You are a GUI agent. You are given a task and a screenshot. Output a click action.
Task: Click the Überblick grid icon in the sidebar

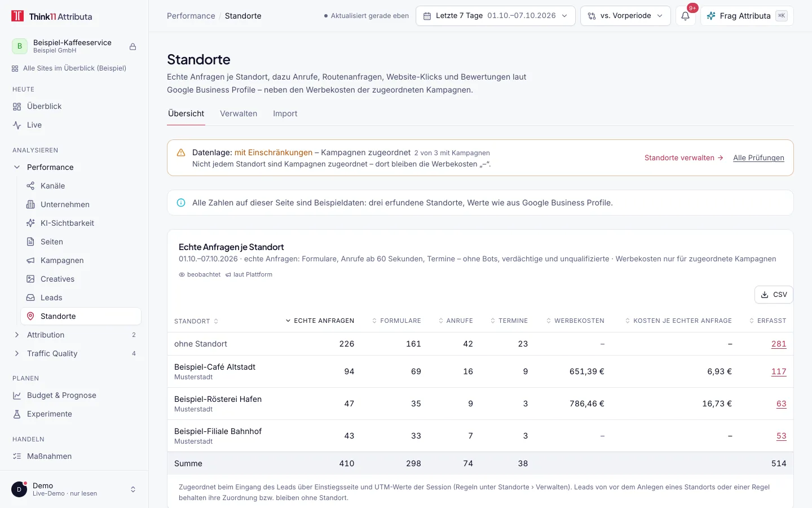[x=17, y=106]
